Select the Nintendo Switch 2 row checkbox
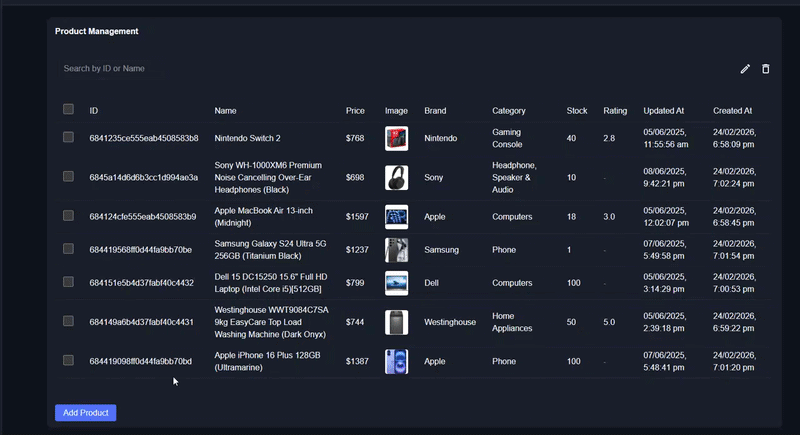 [68, 137]
